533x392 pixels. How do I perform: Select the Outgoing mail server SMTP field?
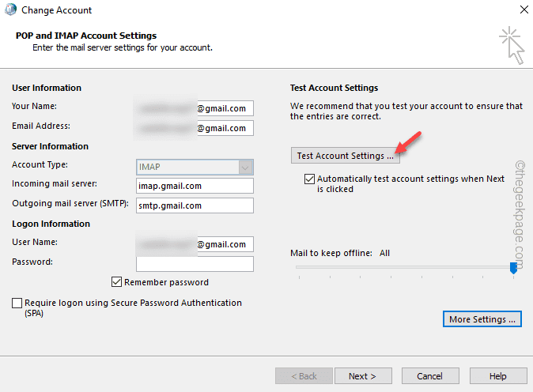pyautogui.click(x=195, y=205)
